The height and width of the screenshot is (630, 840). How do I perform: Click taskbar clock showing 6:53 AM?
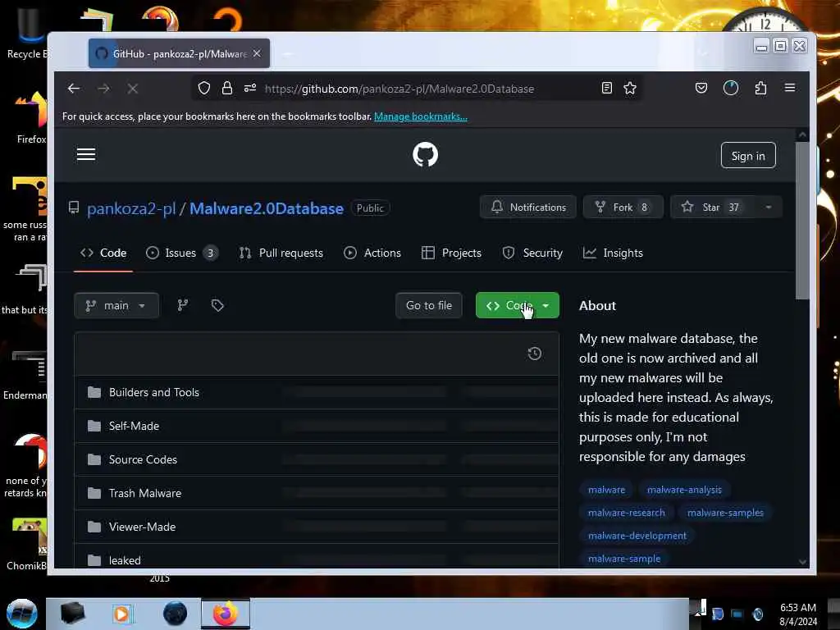point(797,614)
